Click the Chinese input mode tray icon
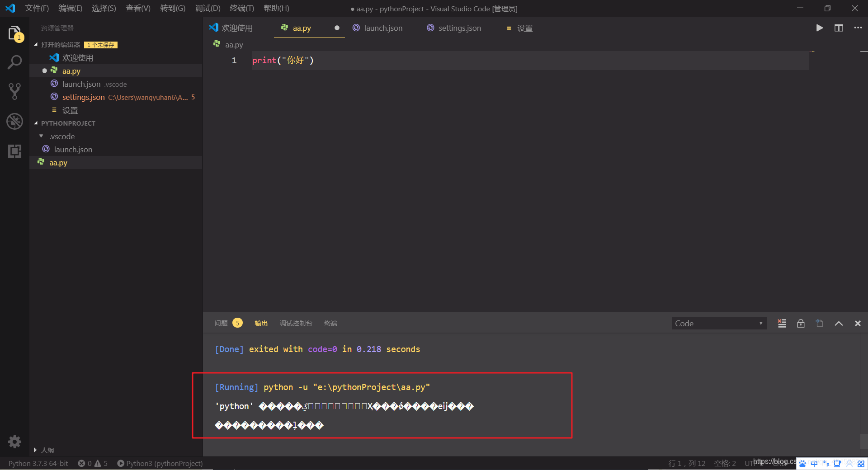This screenshot has width=868, height=470. click(x=814, y=464)
